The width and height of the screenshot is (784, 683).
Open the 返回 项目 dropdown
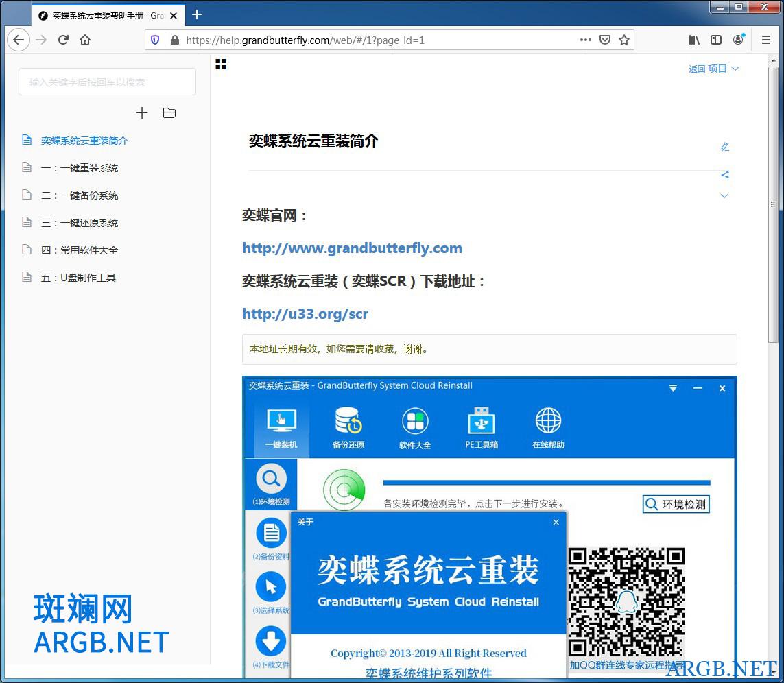pyautogui.click(x=713, y=69)
